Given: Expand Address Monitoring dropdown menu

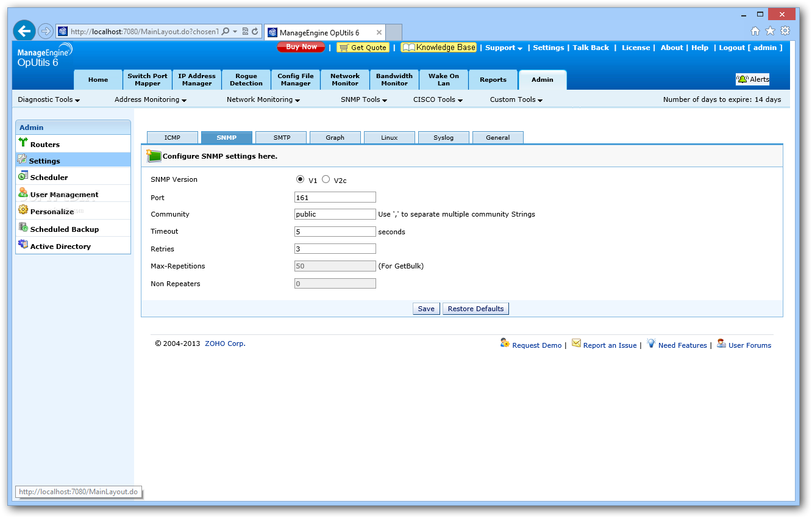Looking at the screenshot, I should [x=151, y=99].
